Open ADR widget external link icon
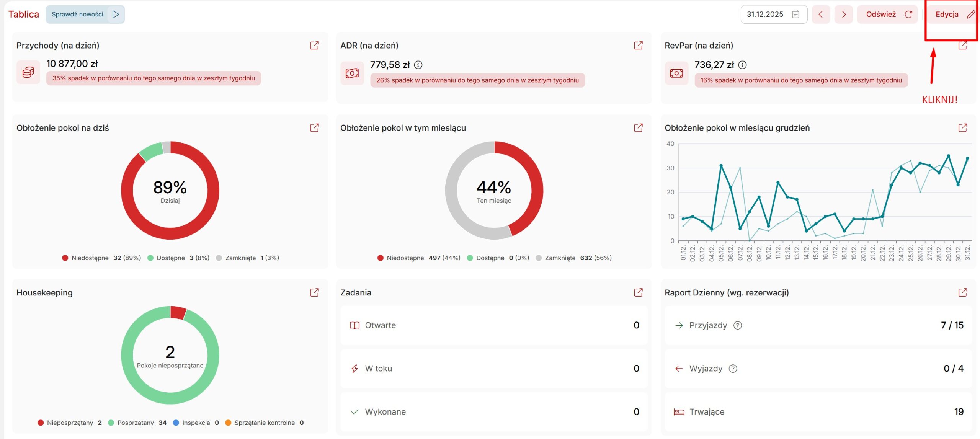Screen dimensions: 980x439 [x=638, y=46]
